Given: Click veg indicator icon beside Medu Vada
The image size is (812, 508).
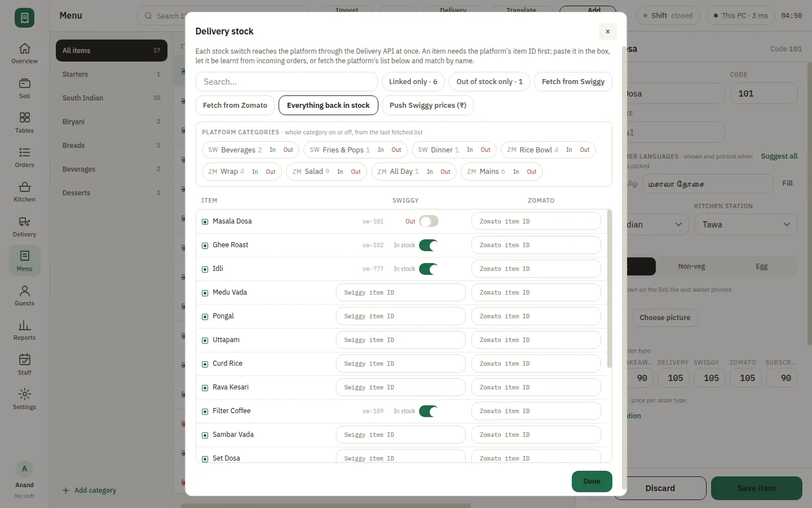Looking at the screenshot, I should pyautogui.click(x=205, y=293).
